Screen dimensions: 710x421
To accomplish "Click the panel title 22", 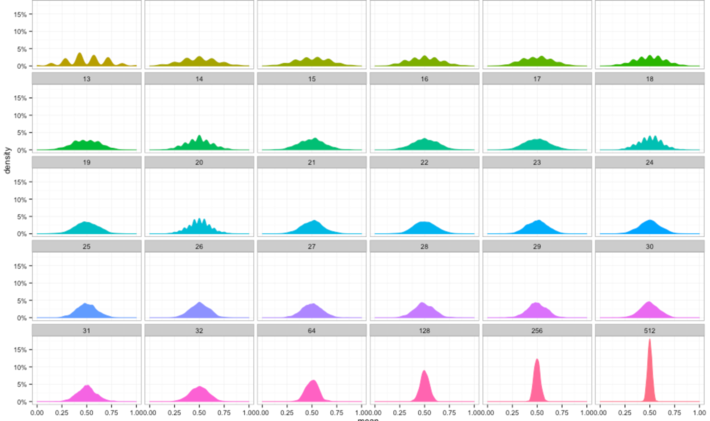I will pyautogui.click(x=424, y=163).
